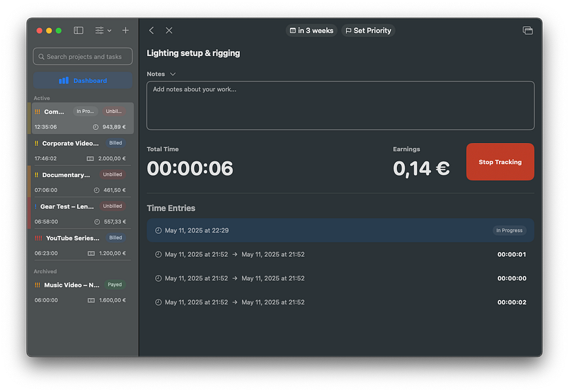Image resolution: width=569 pixels, height=392 pixels.
Task: Toggle the sidebar visibility icon
Action: point(78,31)
